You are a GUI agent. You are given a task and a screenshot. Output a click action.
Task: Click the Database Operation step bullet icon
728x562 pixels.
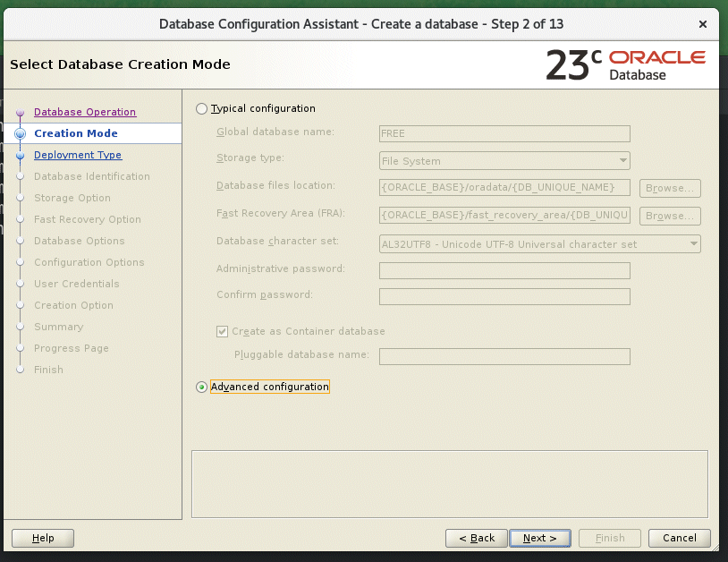(21, 113)
